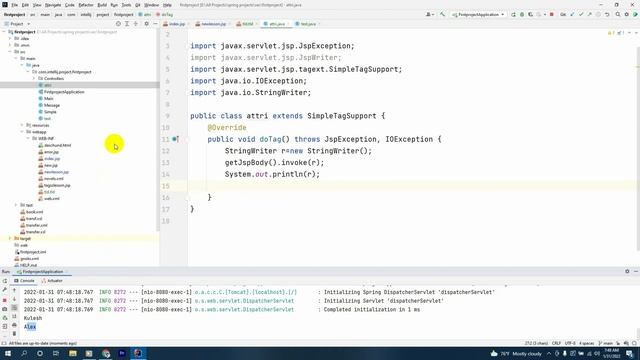Click the override gutter icon on line 11
This screenshot has height=360, width=640.
[x=175, y=139]
